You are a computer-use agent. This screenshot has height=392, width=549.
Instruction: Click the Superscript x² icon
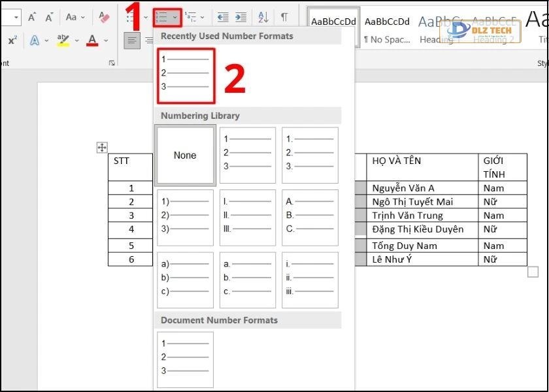(x=12, y=41)
